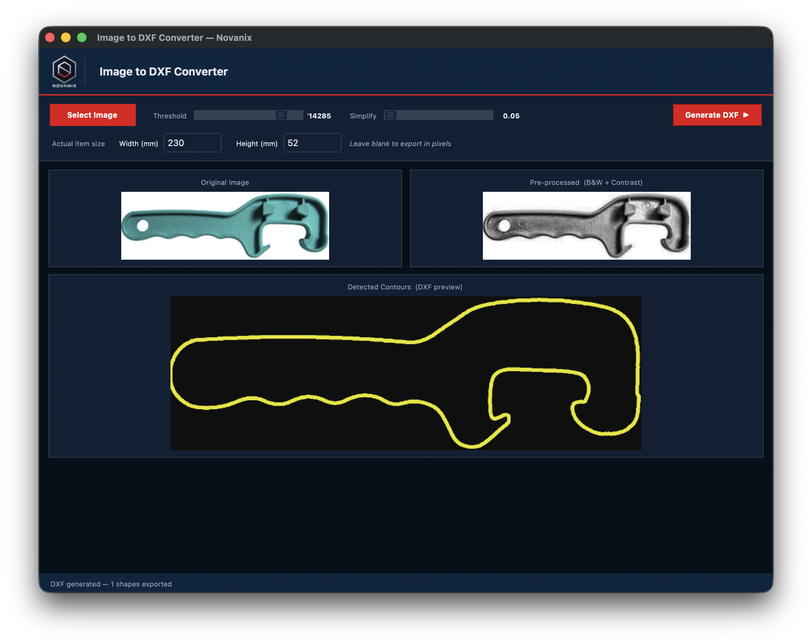Click the 'Height (mm)' label

coord(256,143)
